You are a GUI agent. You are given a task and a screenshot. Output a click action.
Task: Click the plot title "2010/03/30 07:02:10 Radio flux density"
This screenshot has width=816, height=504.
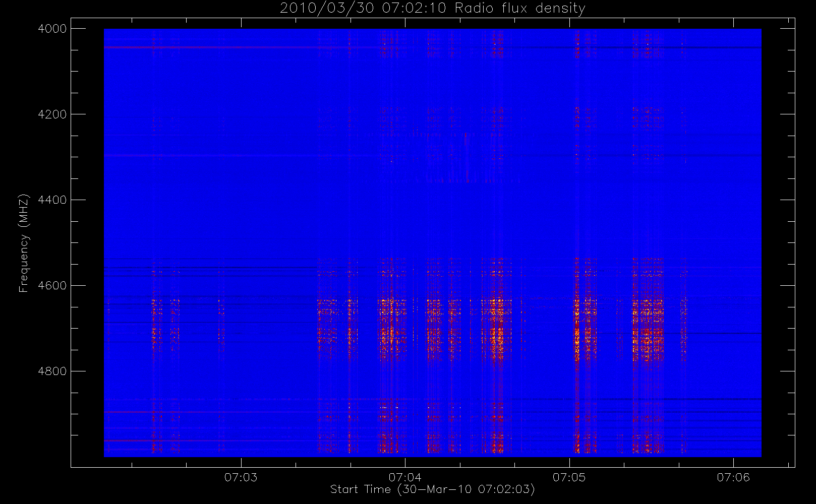point(433,9)
